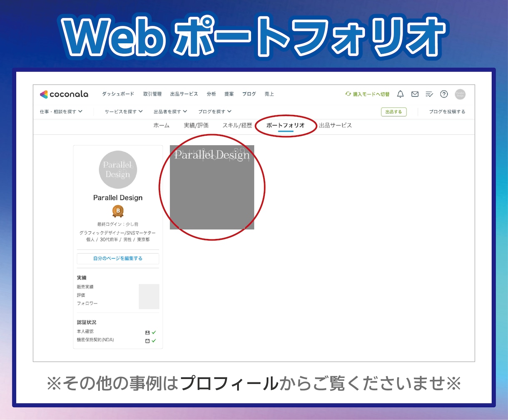This screenshot has height=420, width=508.
Task: Expand the 出品者を探す dropdown
Action: tap(170, 112)
